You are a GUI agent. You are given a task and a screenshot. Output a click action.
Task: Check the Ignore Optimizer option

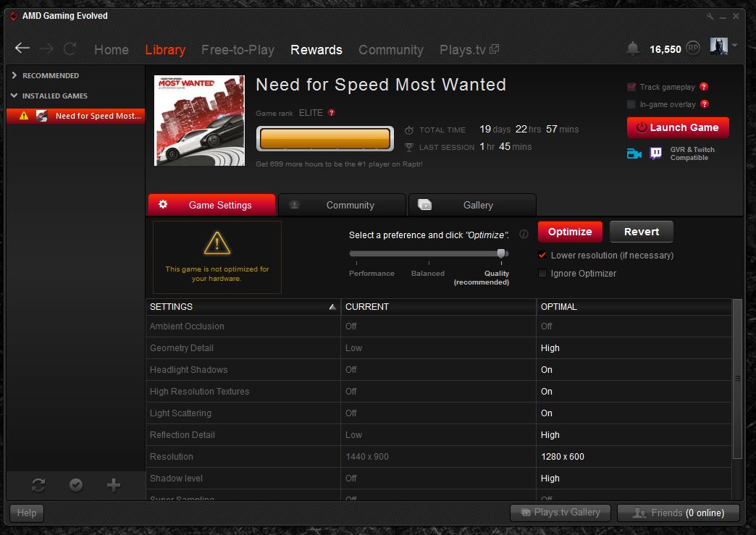[x=542, y=274]
